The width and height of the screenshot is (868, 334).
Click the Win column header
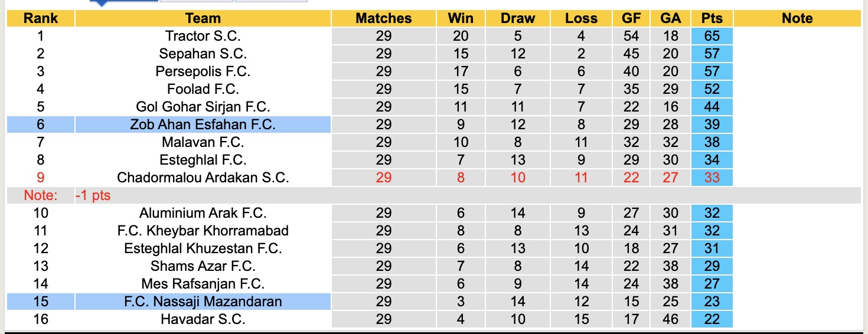[461, 18]
